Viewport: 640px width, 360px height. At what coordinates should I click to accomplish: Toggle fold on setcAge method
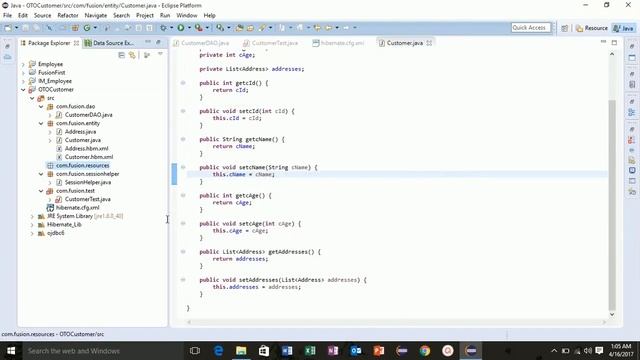coord(183,224)
